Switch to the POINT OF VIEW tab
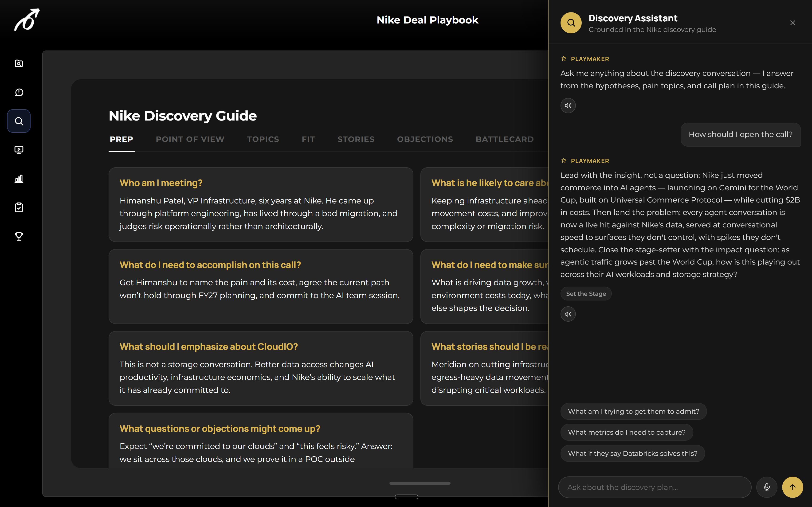The width and height of the screenshot is (812, 507). pos(190,140)
